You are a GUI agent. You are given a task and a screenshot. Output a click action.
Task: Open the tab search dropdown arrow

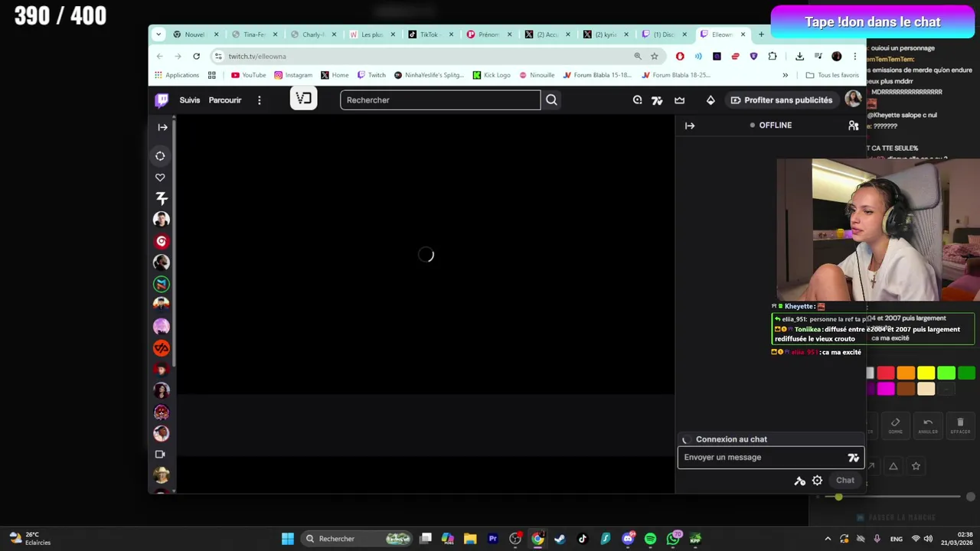[158, 34]
